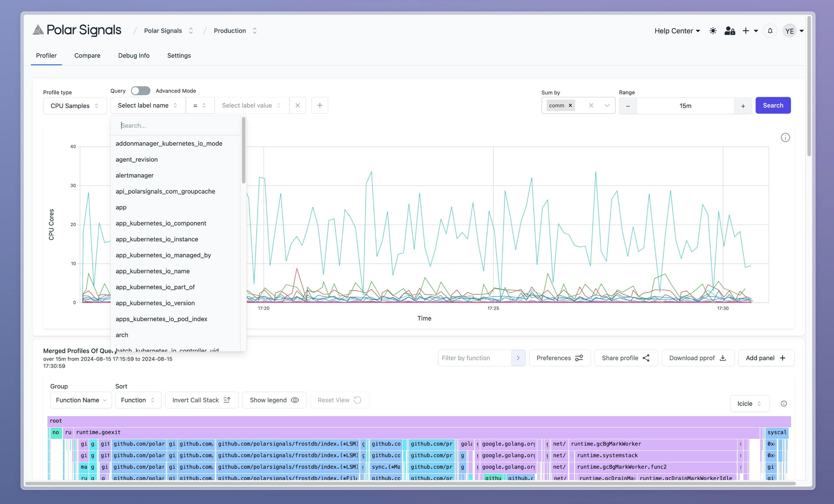This screenshot has width=834, height=504.
Task: Click the Search button
Action: 773,105
